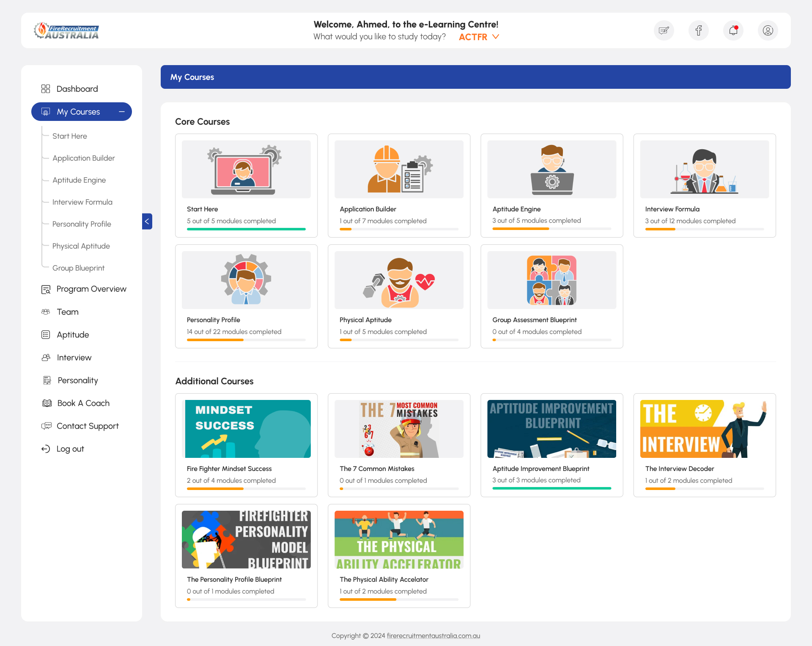Image resolution: width=812 pixels, height=646 pixels.
Task: Click the Fire Fighter Mindset Success title
Action: [x=229, y=468]
